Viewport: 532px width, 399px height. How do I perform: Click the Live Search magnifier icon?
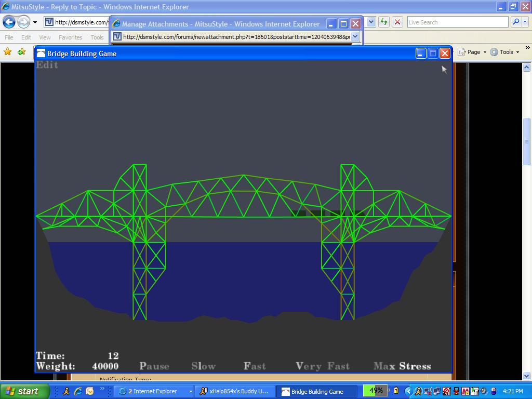coord(515,22)
